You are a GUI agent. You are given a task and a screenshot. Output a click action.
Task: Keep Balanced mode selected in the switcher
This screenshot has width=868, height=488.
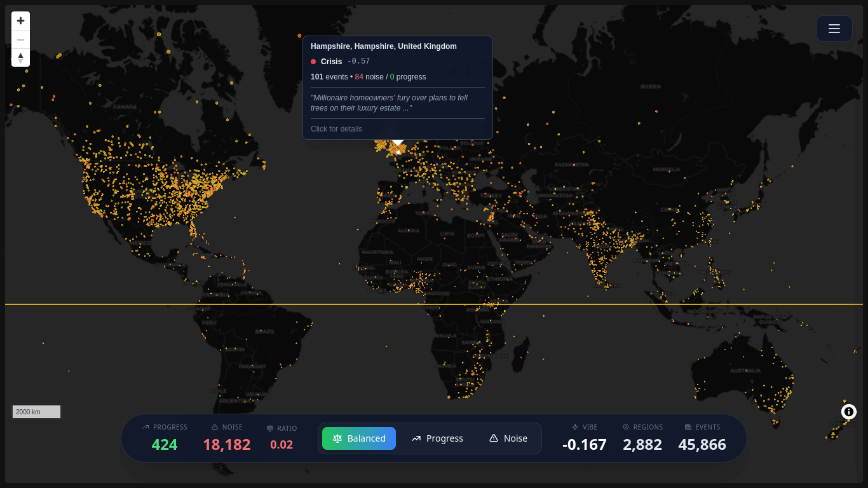click(359, 438)
